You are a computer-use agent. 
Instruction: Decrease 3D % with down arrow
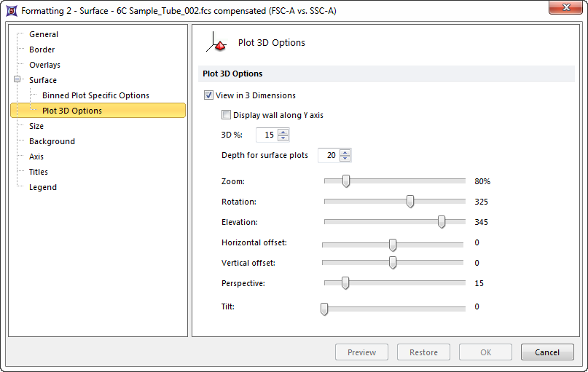(x=283, y=138)
